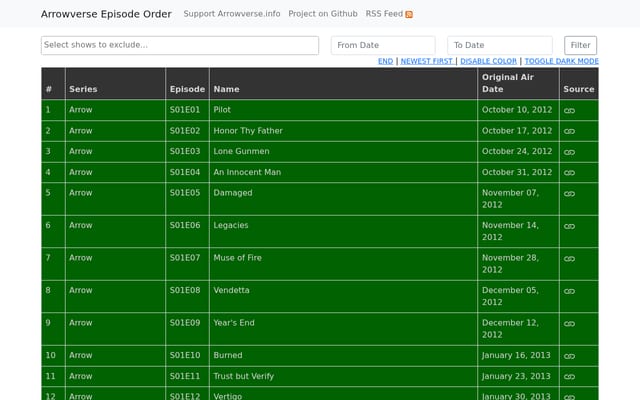Click the air date November 14, 2012
The image size is (640, 400).
pos(510,231)
